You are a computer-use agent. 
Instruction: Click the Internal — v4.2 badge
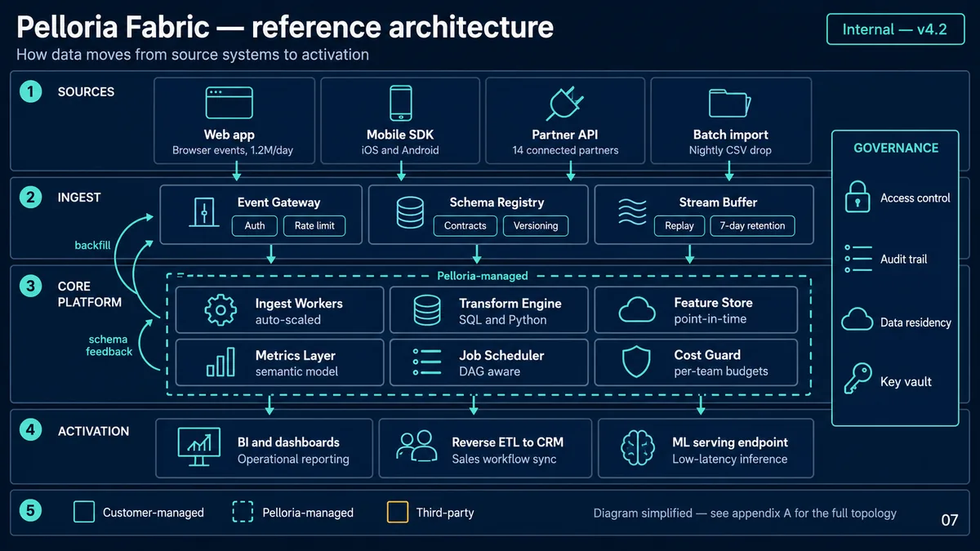click(894, 29)
